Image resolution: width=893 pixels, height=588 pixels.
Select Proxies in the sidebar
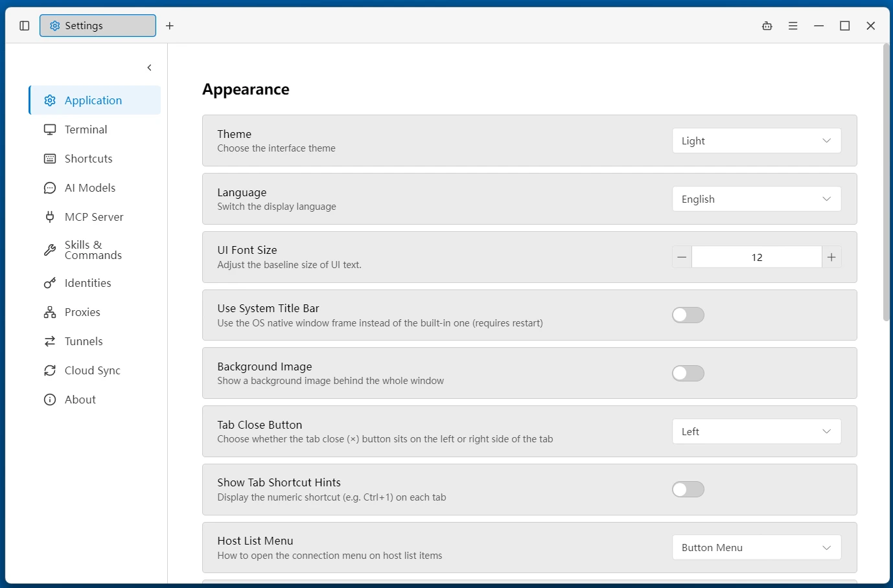click(95, 312)
